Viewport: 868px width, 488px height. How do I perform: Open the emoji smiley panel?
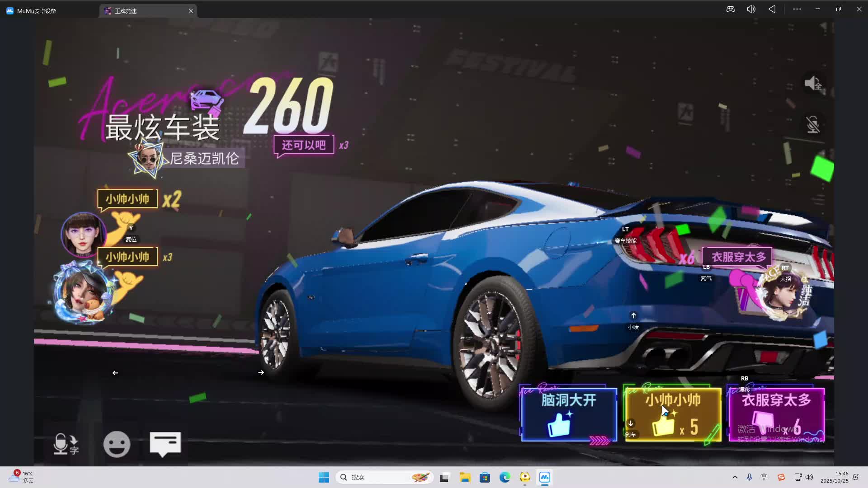(x=117, y=444)
